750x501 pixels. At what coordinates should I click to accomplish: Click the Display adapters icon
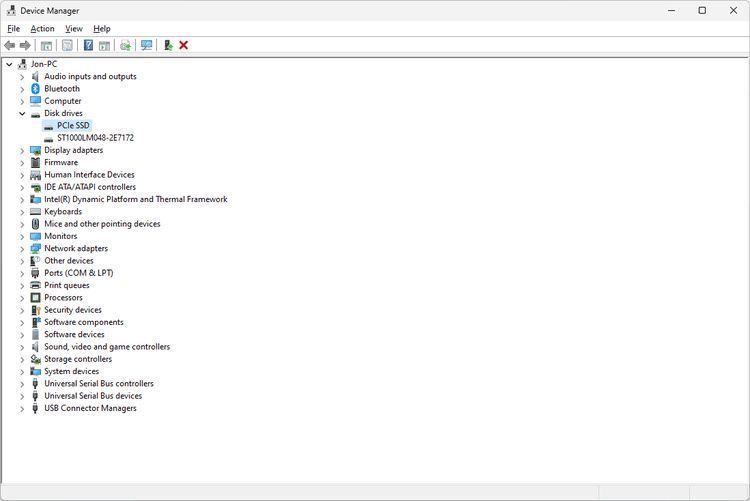click(35, 150)
